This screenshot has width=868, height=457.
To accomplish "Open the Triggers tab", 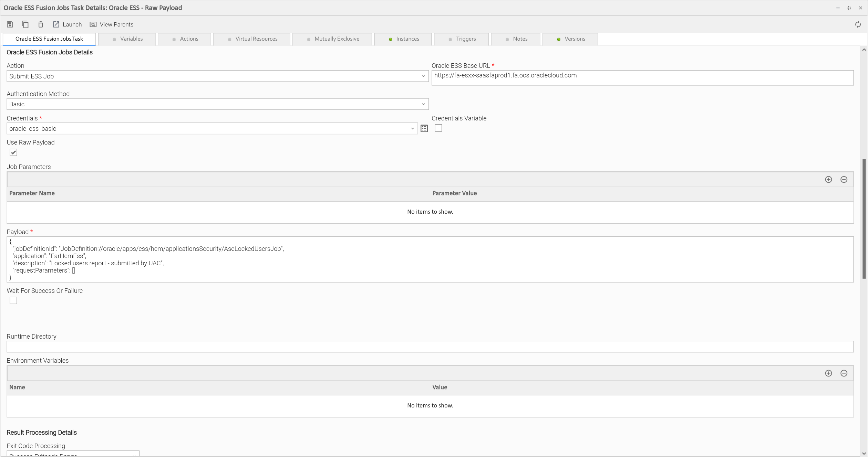I will [x=462, y=39].
